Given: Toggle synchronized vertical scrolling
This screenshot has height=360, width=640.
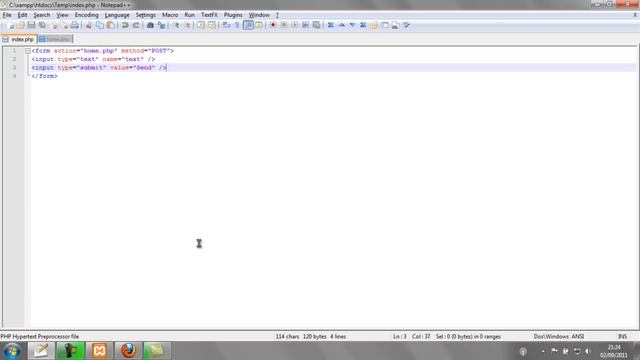Looking at the screenshot, I should 201,25.
